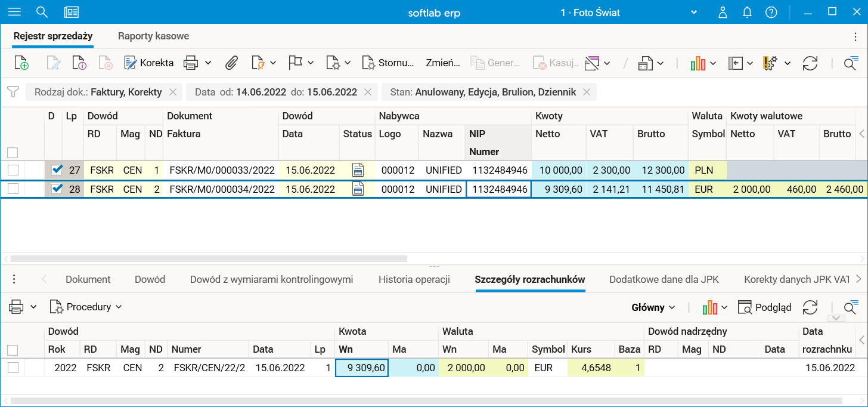868x407 pixels.
Task: Remove the Rodzaj dok. filter chip
Action: (x=173, y=92)
